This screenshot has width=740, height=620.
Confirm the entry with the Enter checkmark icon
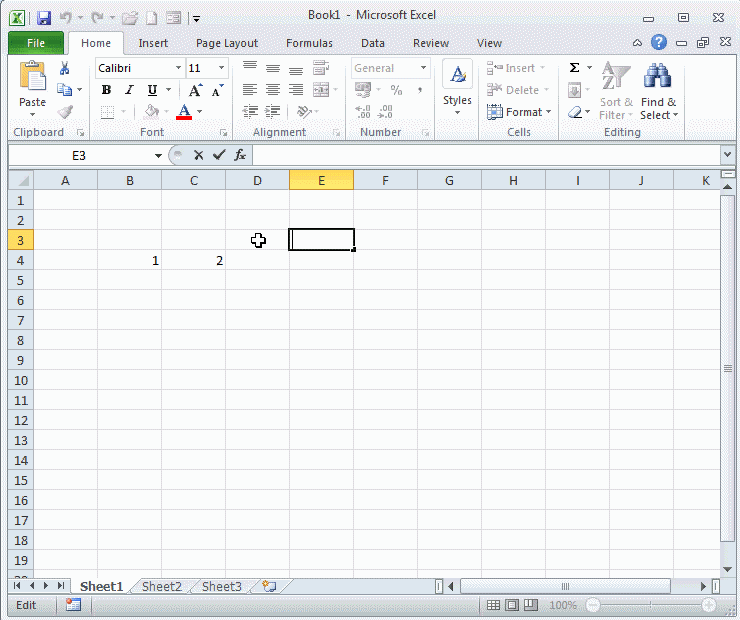(x=219, y=155)
